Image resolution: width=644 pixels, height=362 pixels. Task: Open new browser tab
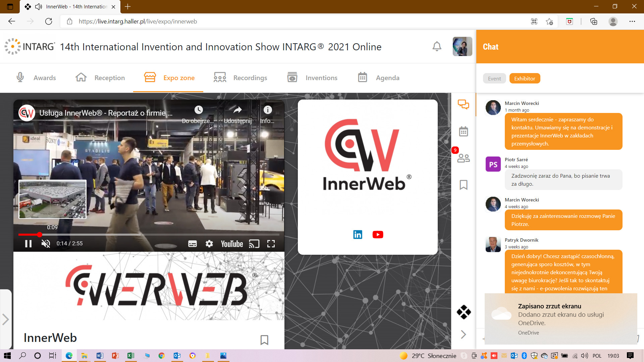point(128,6)
